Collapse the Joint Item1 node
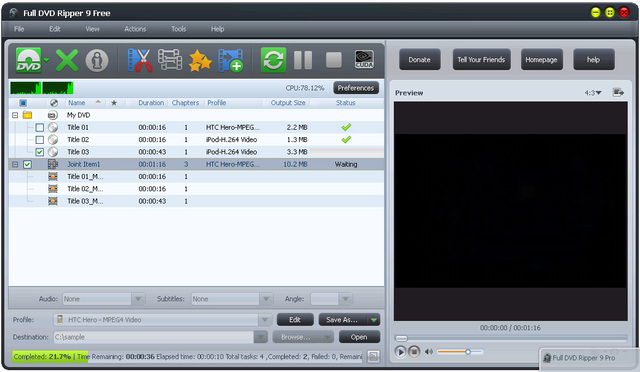640x372 pixels. pos(15,164)
